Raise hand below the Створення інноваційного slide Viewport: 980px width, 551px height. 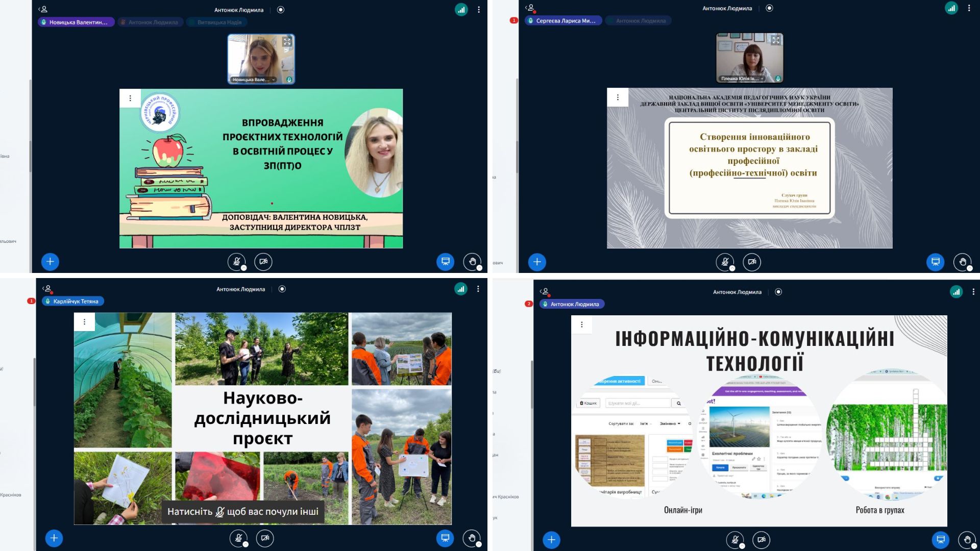963,262
